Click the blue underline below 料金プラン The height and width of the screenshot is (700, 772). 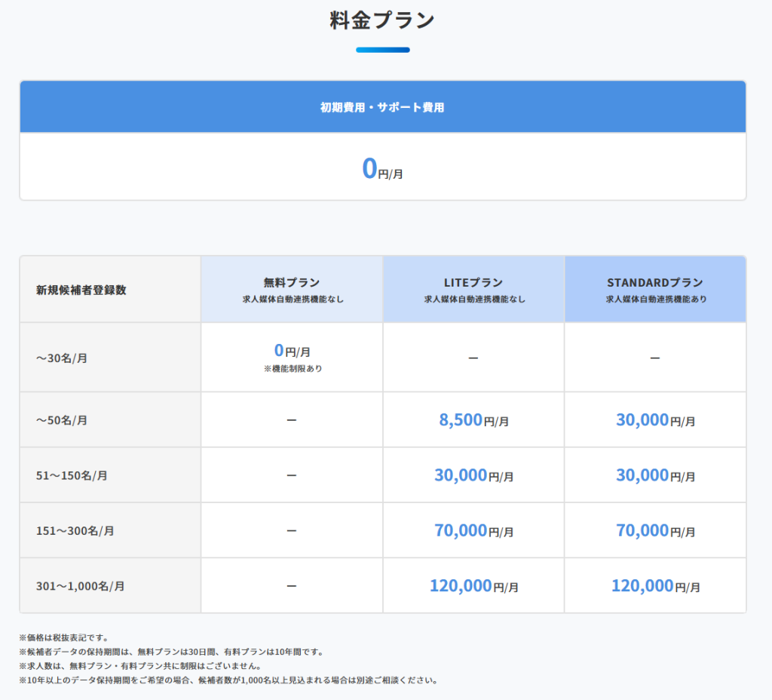383,50
